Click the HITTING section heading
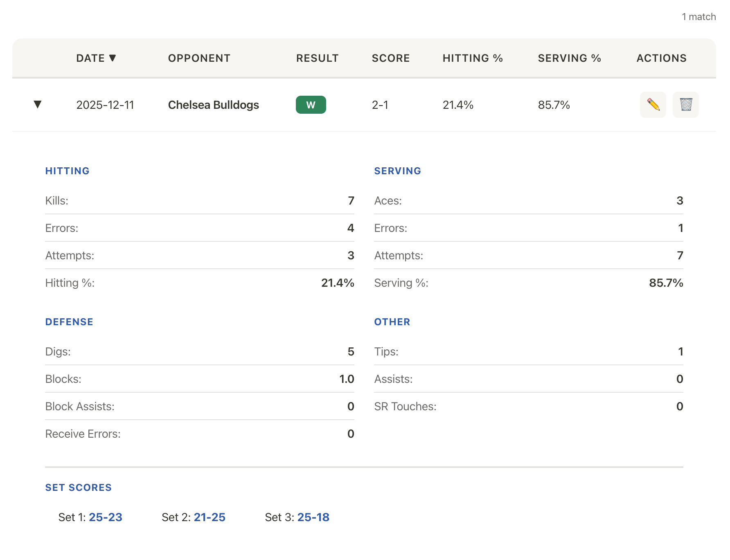The height and width of the screenshot is (560, 730). pos(67,171)
